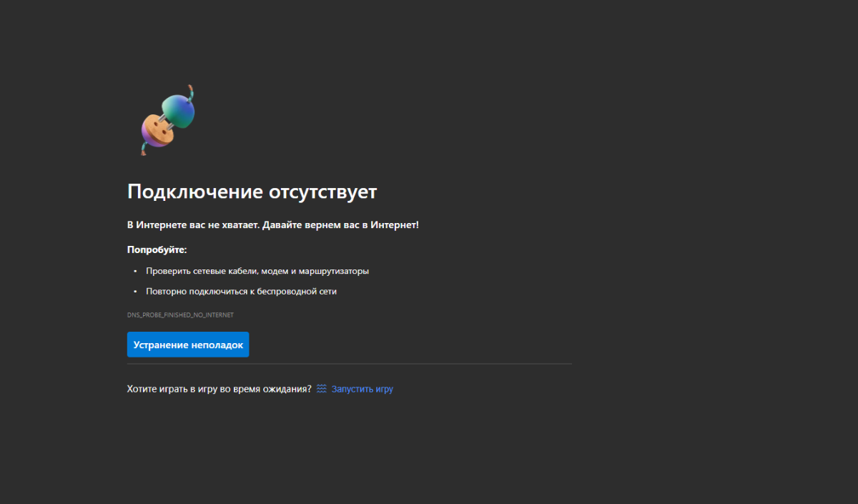The image size is (858, 504).
Task: Select the Подключение отсутствует heading
Action: pyautogui.click(x=252, y=192)
